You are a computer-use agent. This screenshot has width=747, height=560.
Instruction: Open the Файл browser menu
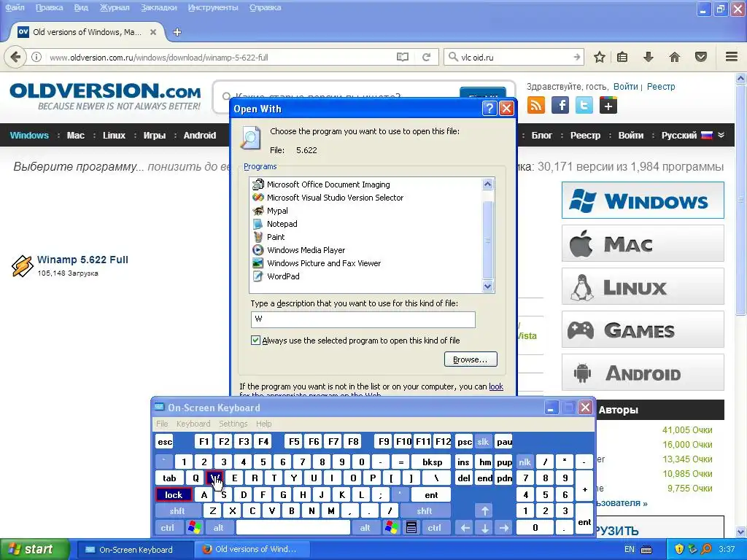click(x=15, y=7)
